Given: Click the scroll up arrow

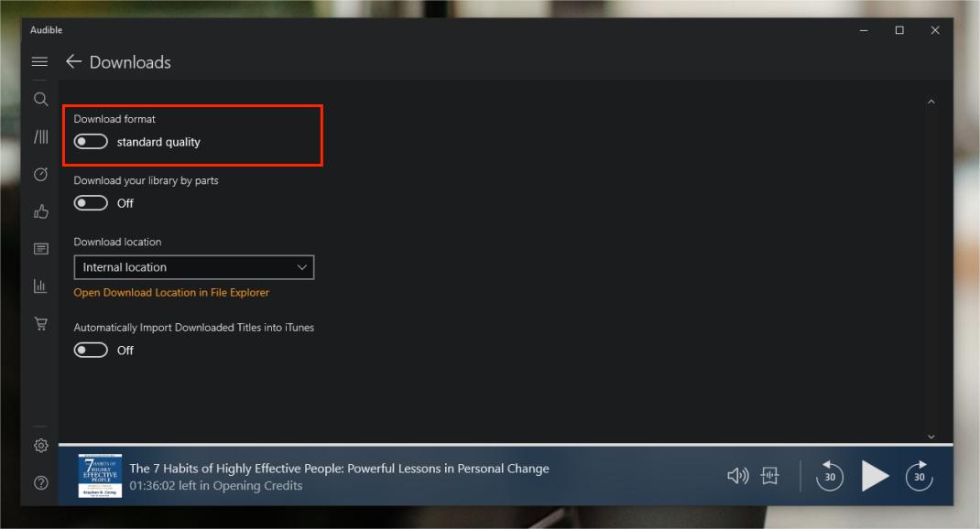Looking at the screenshot, I should pos(931,102).
